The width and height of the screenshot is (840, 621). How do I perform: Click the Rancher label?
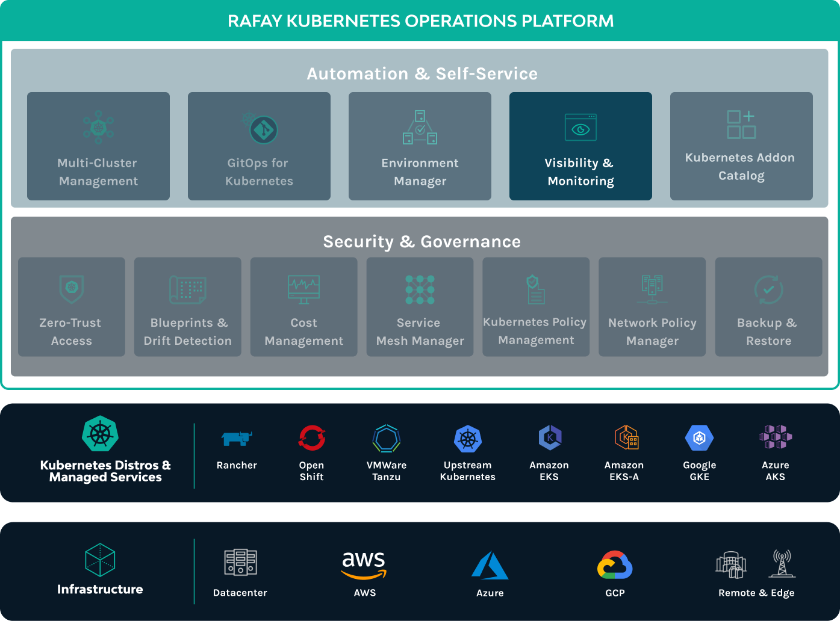(237, 465)
